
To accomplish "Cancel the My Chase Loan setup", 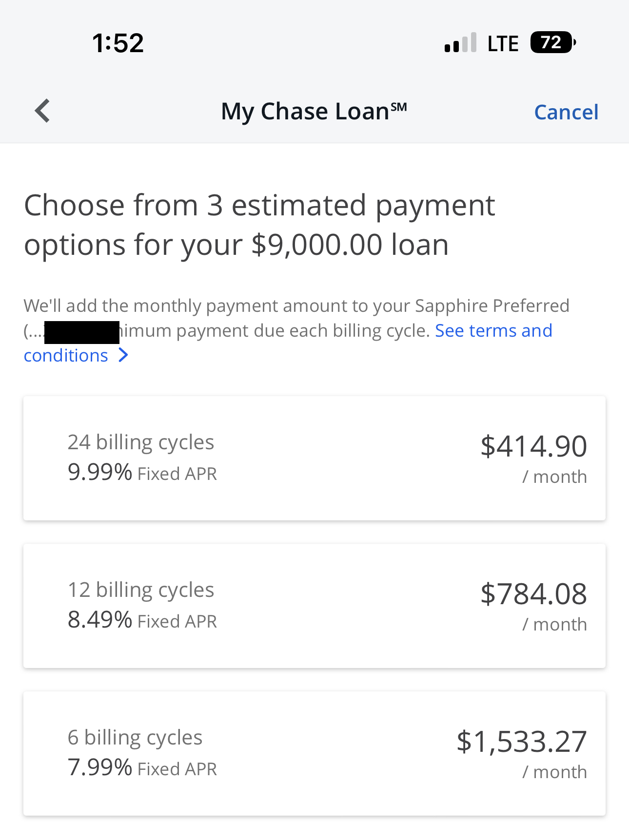I will coord(566,112).
